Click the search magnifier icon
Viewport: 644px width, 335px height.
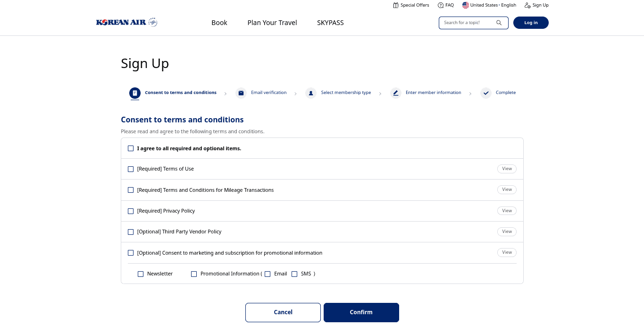499,23
